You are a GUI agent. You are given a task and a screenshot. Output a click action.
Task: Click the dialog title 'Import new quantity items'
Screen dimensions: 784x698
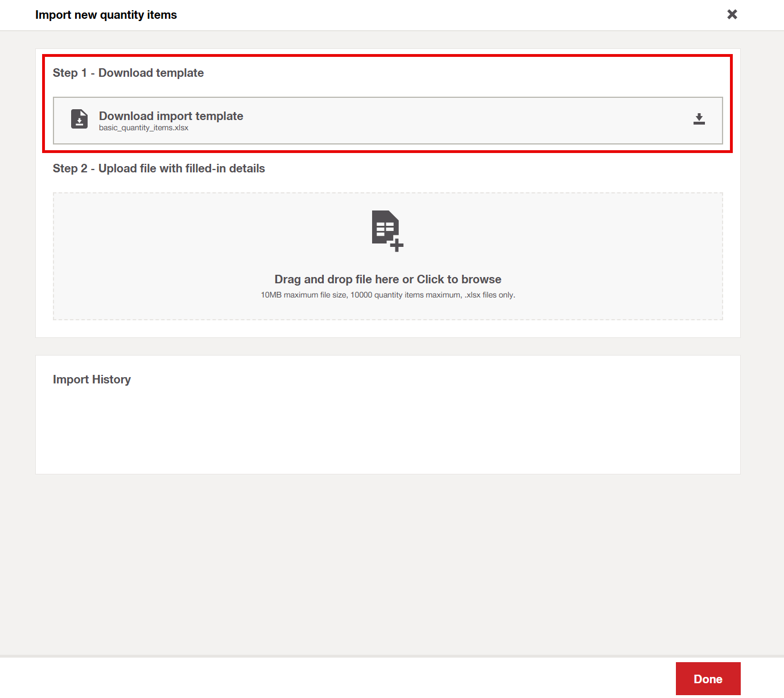click(x=106, y=15)
